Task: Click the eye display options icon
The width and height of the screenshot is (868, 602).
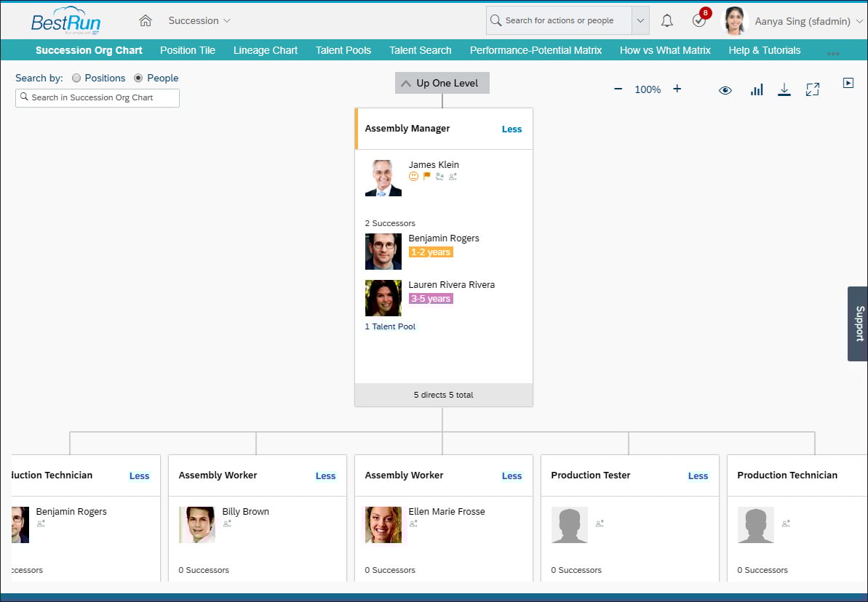Action: coord(725,89)
